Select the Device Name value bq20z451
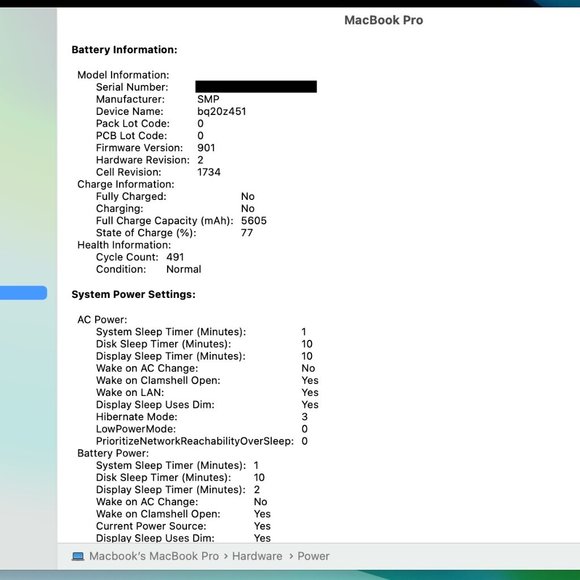This screenshot has width=580, height=580. 222,111
